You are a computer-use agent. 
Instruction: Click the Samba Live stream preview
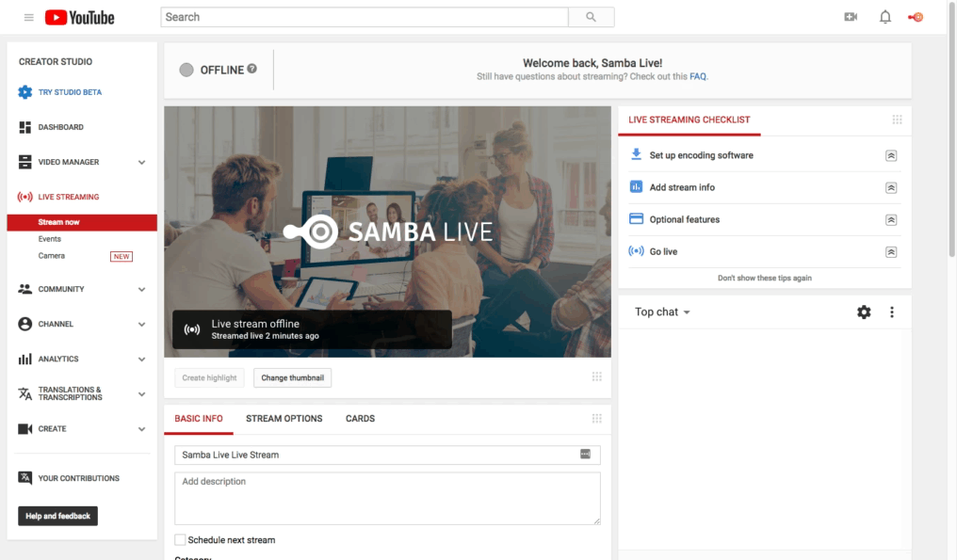coord(387,232)
